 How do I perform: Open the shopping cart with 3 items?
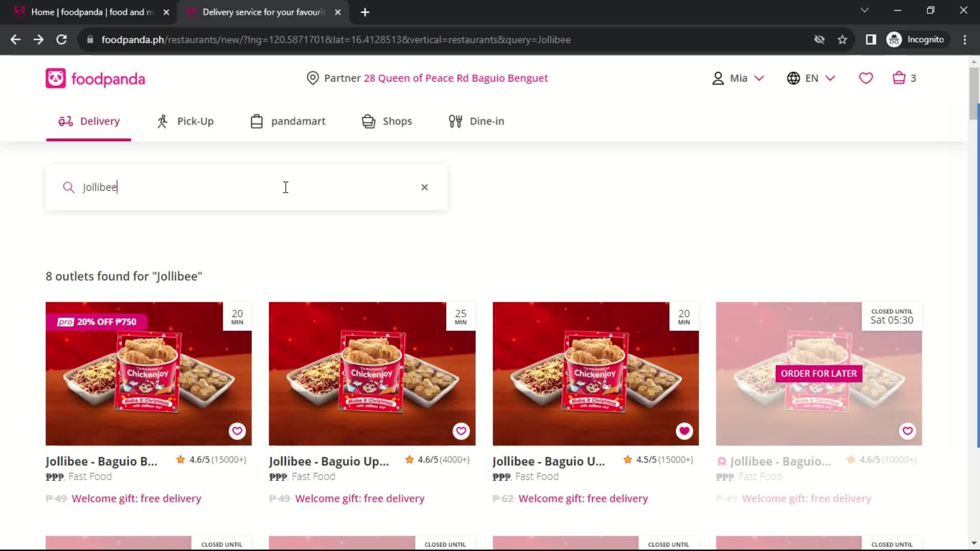904,78
